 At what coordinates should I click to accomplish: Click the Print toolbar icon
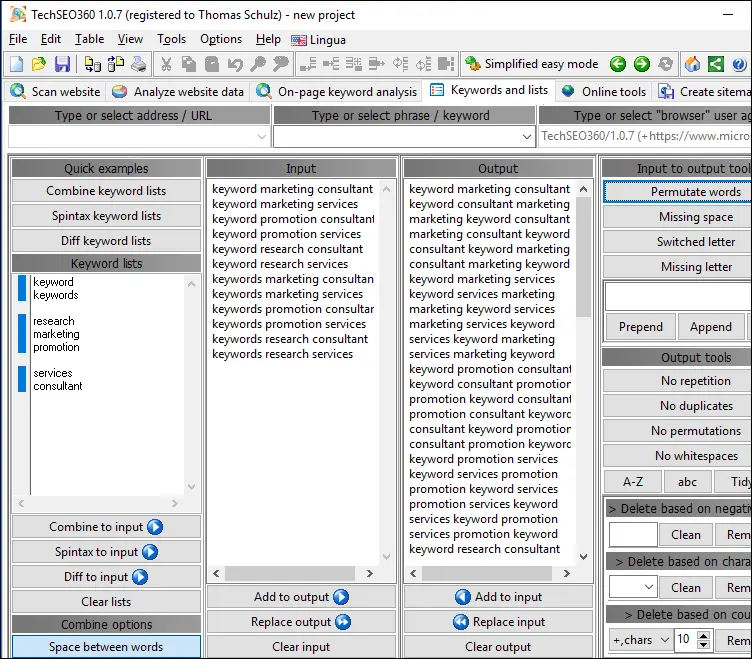(x=138, y=64)
